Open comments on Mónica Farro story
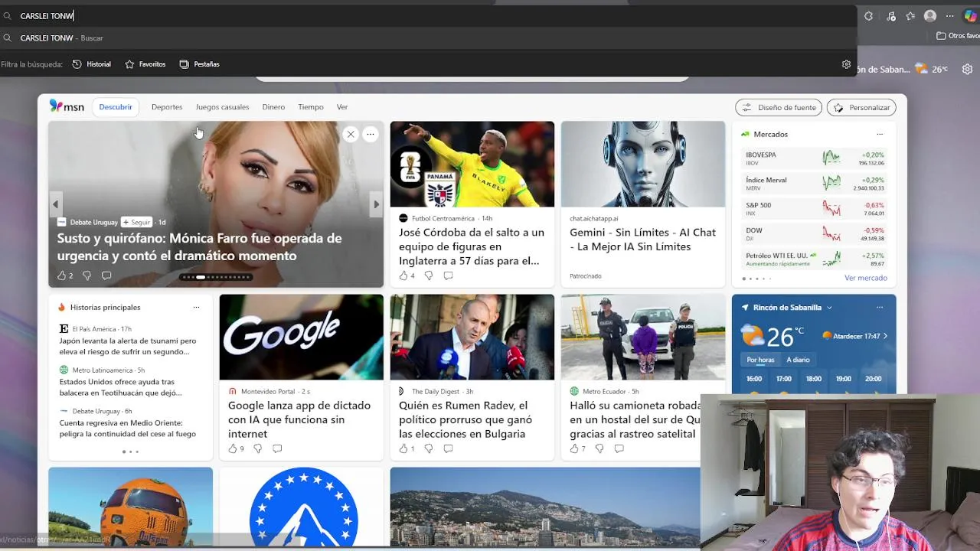980x551 pixels. 106,275
